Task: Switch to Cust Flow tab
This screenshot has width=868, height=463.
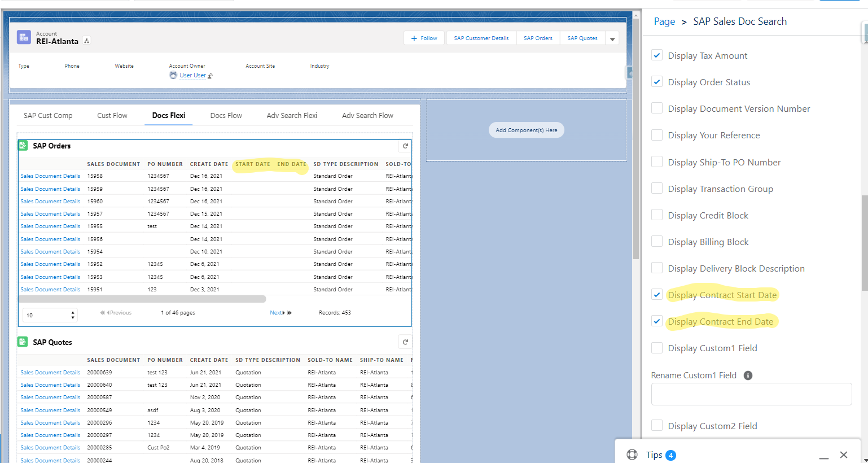Action: tap(112, 116)
